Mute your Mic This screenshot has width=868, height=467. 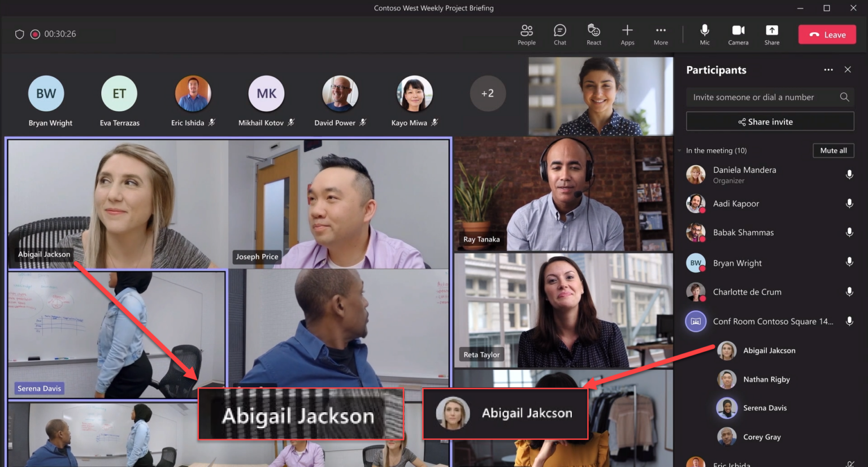click(x=704, y=34)
